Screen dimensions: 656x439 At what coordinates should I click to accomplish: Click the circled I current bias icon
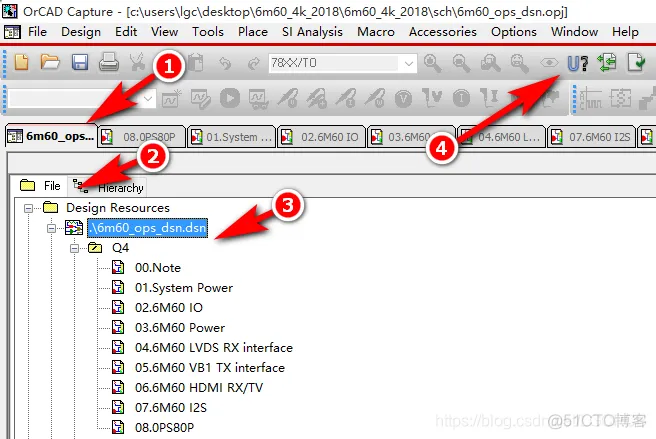click(x=461, y=99)
